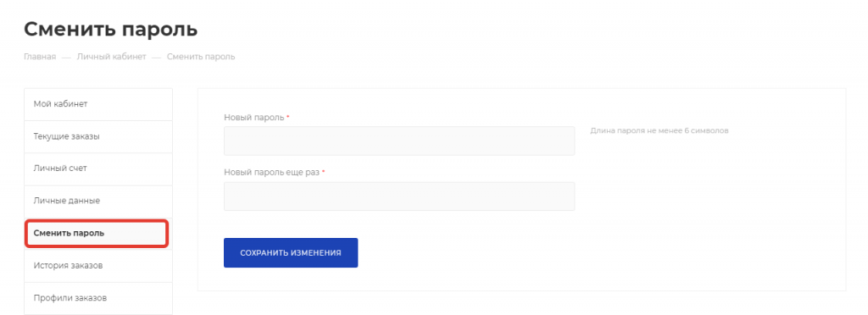View История заказов from sidebar

(98, 266)
